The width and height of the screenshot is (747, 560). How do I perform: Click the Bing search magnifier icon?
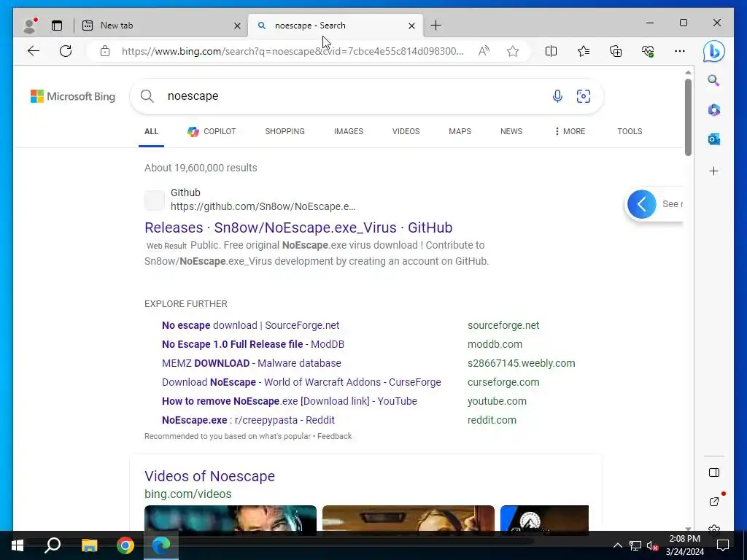click(x=147, y=96)
